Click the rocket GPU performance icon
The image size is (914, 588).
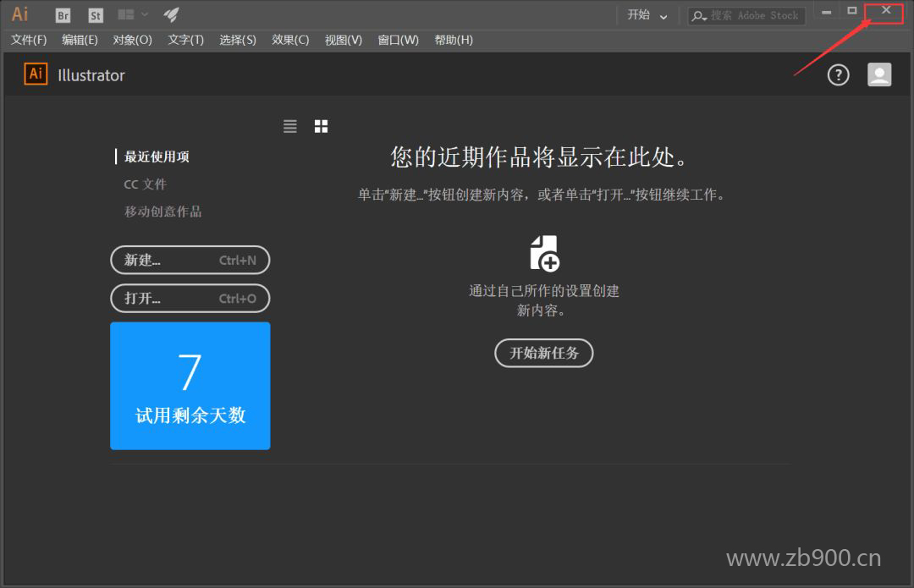[x=171, y=14]
